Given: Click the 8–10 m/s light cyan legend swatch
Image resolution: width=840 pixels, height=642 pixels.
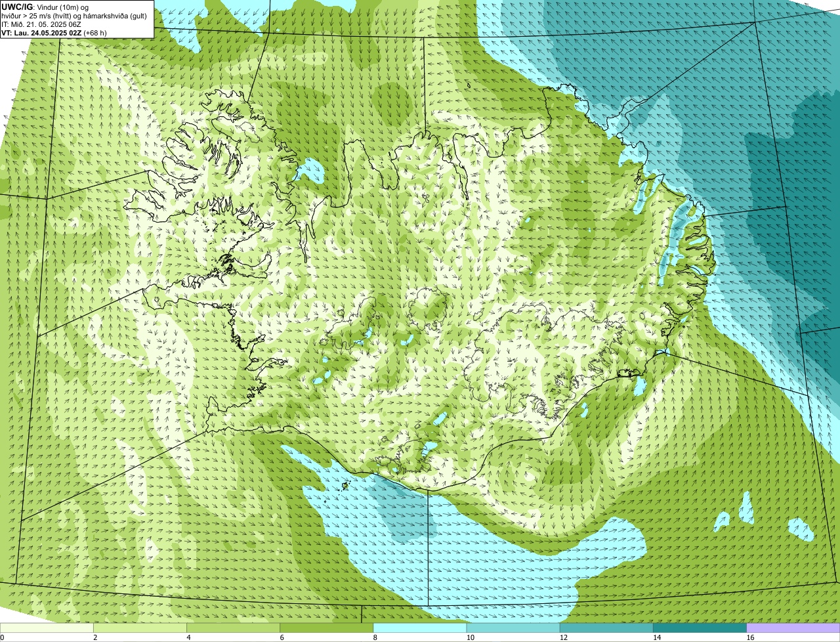Looking at the screenshot, I should click(420, 628).
